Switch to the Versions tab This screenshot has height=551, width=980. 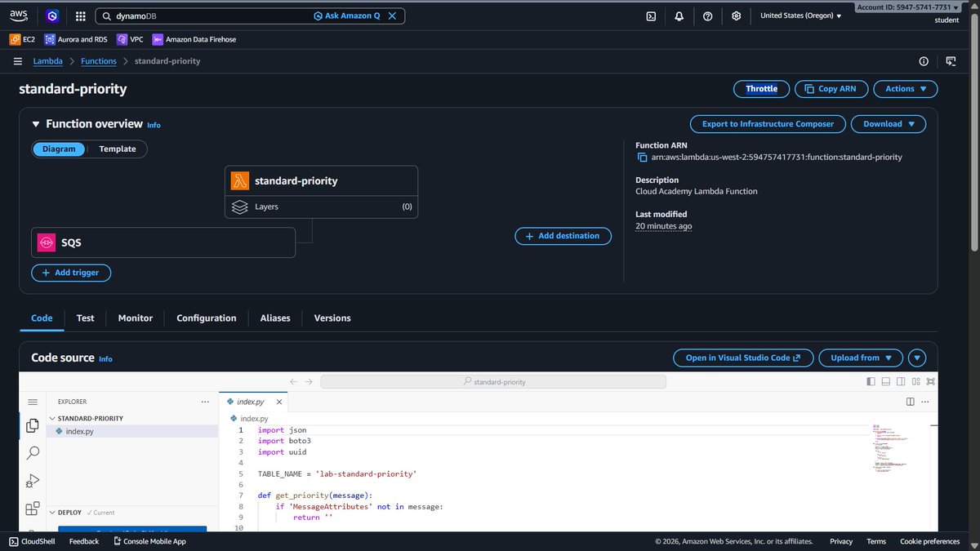(x=332, y=318)
